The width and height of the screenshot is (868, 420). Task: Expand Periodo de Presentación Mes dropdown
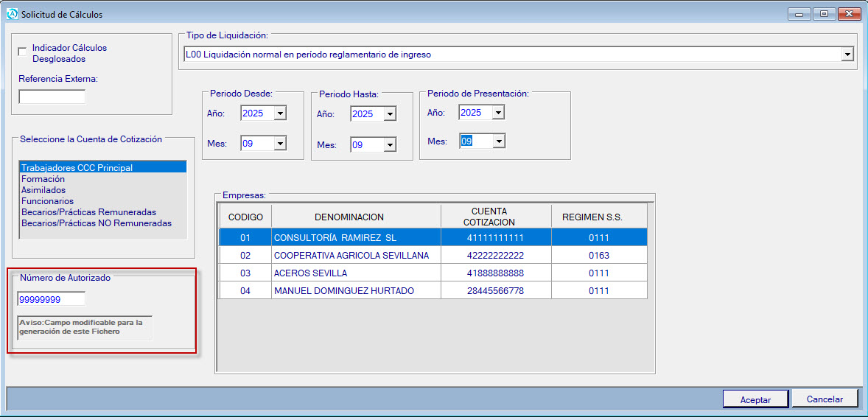[x=498, y=141]
